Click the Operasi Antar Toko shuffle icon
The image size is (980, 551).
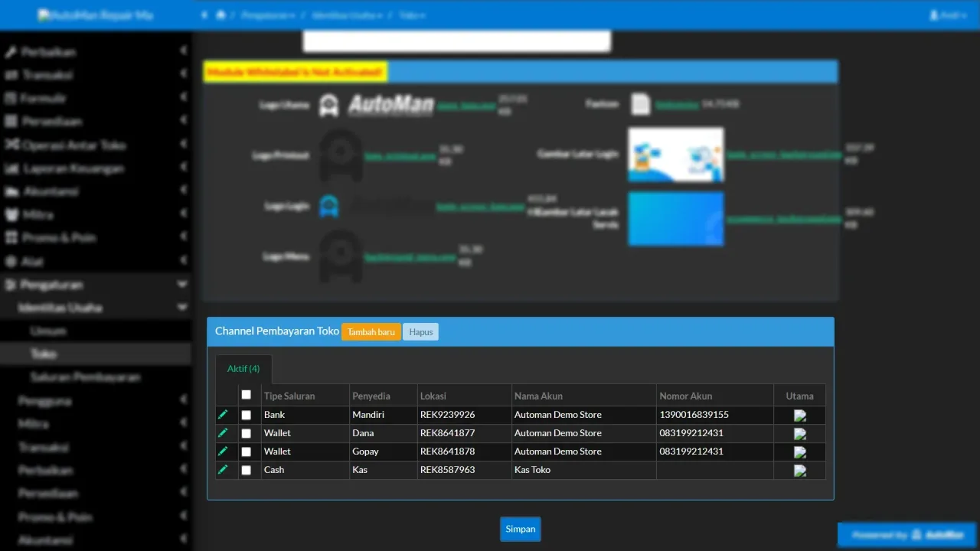[11, 145]
